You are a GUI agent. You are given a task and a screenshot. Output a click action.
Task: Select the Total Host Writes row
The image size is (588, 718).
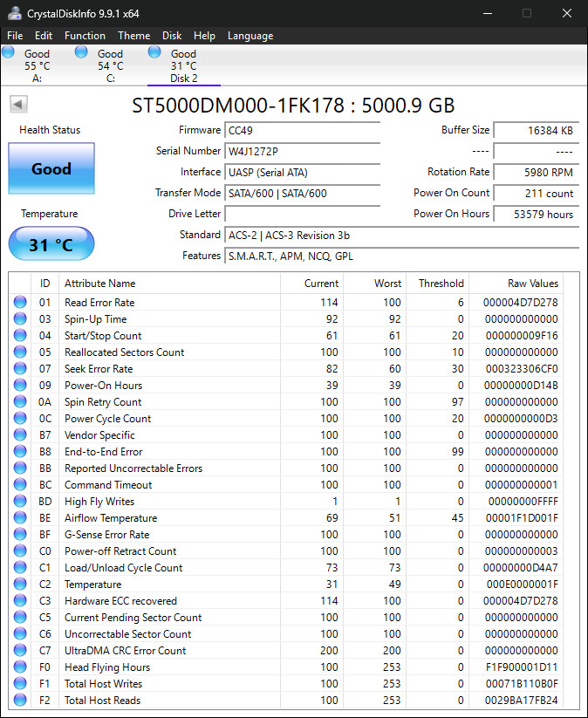tap(286, 683)
